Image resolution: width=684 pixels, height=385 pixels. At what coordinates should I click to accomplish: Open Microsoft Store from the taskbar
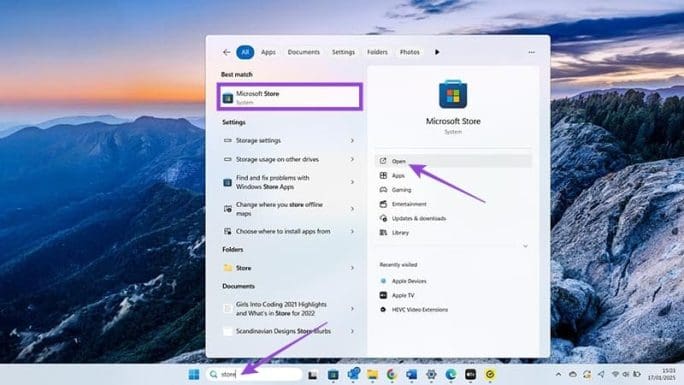point(333,375)
